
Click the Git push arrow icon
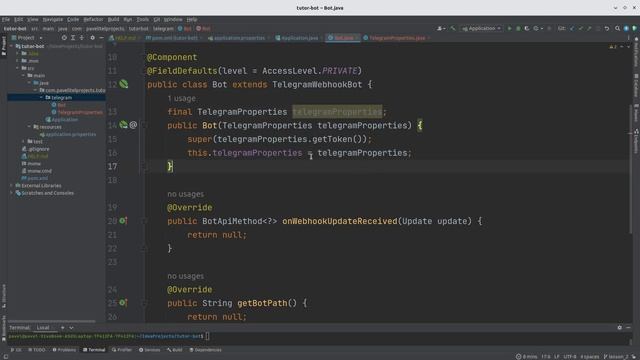pos(589,29)
